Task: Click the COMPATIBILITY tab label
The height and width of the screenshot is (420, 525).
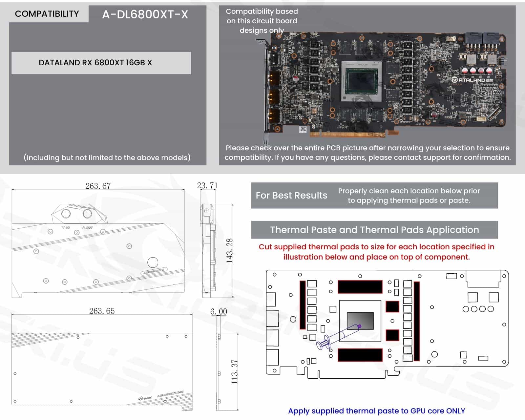Action: pyautogui.click(x=47, y=14)
